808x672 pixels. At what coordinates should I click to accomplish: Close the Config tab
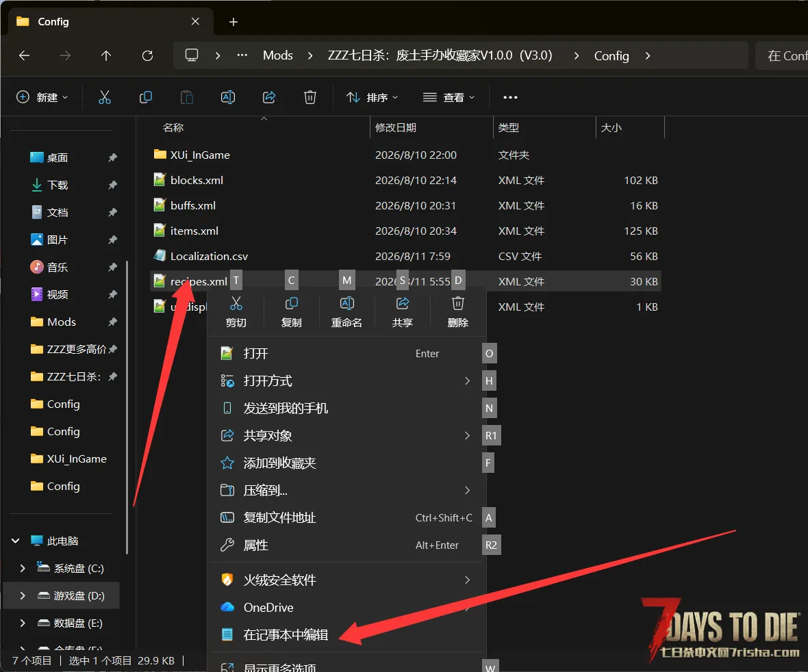[x=195, y=21]
